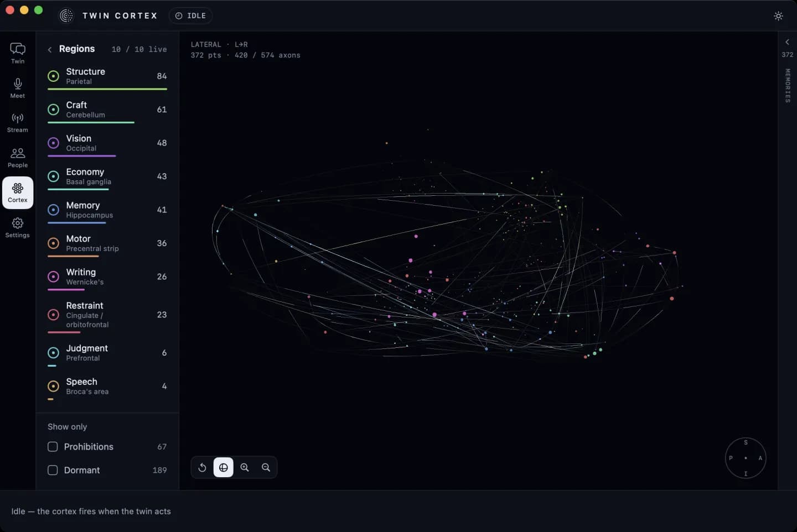Go to the Stream section

pyautogui.click(x=18, y=123)
